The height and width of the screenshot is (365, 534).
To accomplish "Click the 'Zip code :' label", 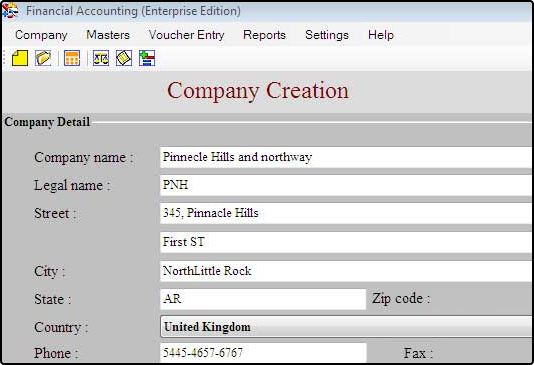I will (x=401, y=299).
